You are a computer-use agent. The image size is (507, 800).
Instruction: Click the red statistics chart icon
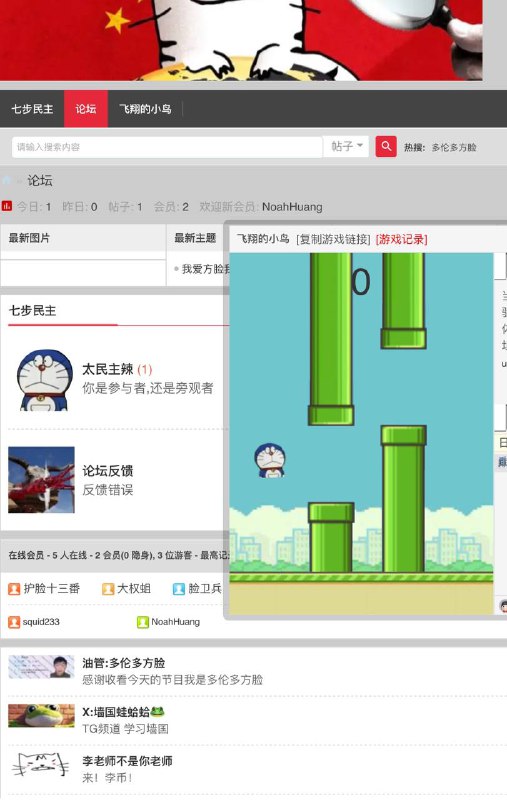(x=7, y=206)
